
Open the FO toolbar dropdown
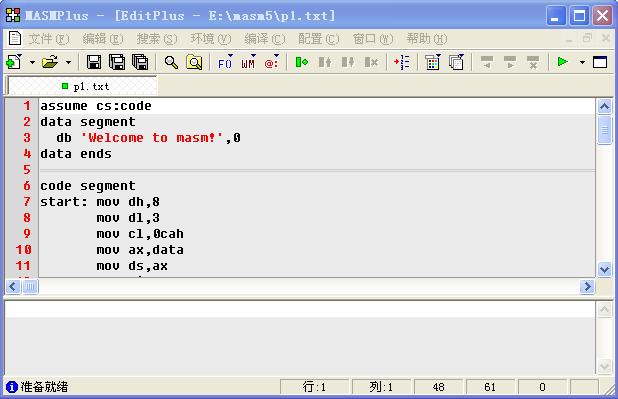click(225, 62)
